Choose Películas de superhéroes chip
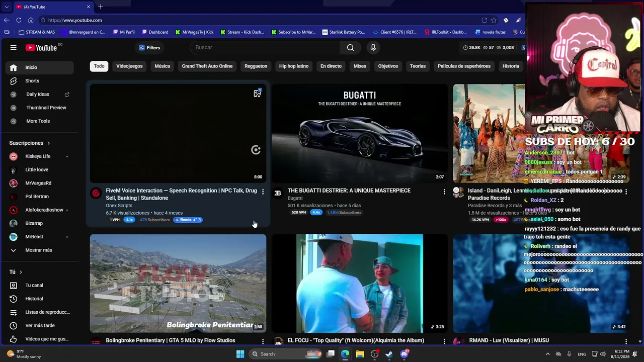The height and width of the screenshot is (362, 644). (x=464, y=66)
